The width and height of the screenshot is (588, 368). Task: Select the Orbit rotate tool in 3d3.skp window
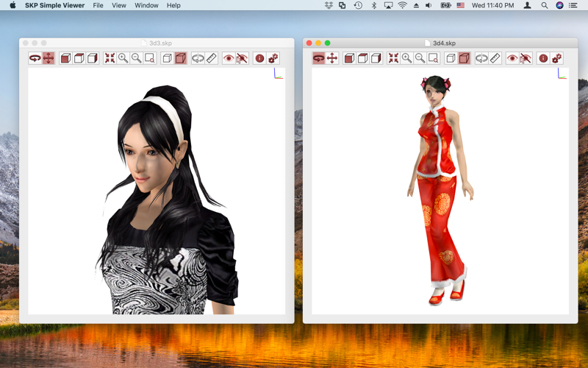coord(35,58)
